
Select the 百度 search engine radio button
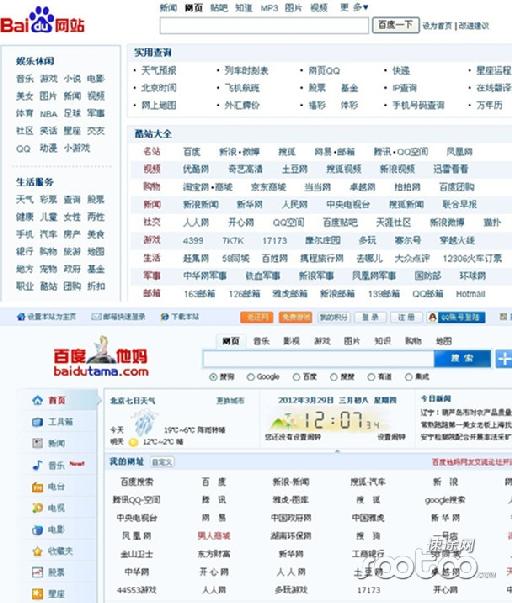tap(296, 377)
